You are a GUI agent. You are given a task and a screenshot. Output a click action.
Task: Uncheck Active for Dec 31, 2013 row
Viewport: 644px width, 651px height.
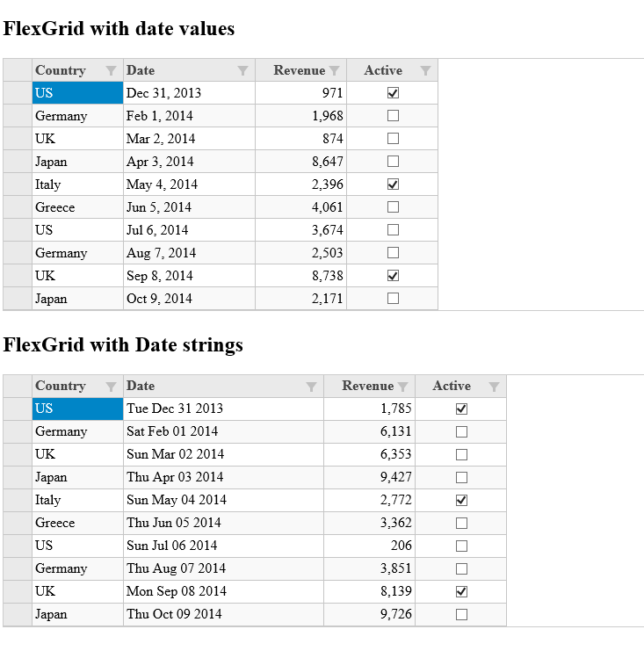[x=393, y=93]
